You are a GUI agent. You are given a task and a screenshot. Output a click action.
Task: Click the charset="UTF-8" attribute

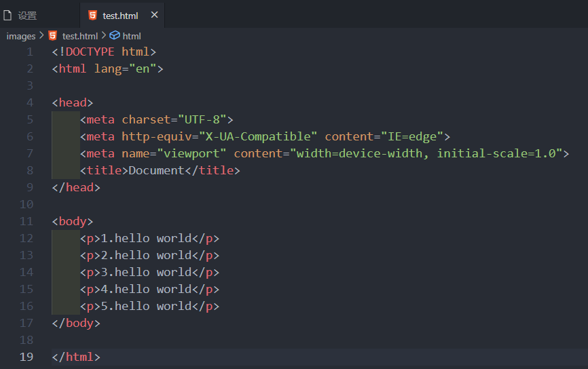[174, 119]
